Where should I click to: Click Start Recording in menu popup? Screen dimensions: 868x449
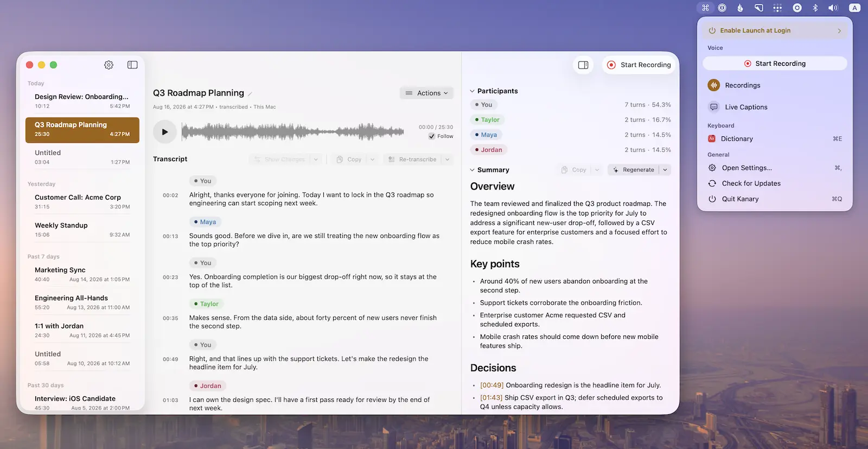point(775,64)
